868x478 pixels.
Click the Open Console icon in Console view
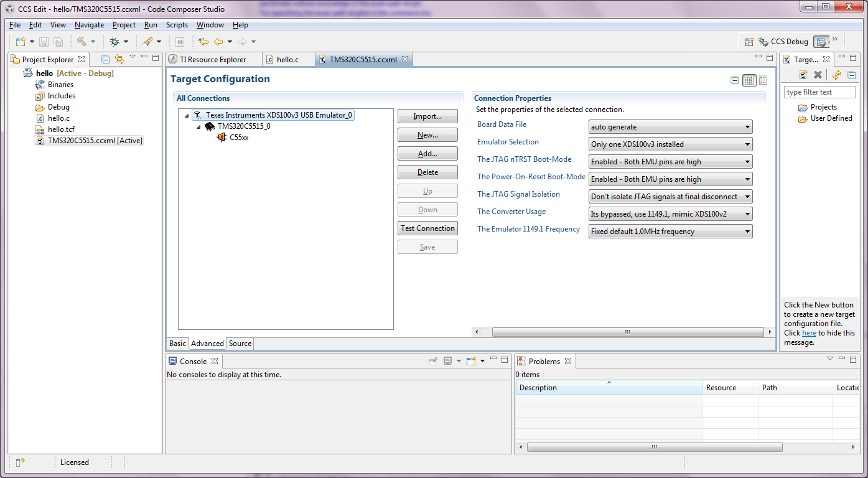click(x=471, y=361)
